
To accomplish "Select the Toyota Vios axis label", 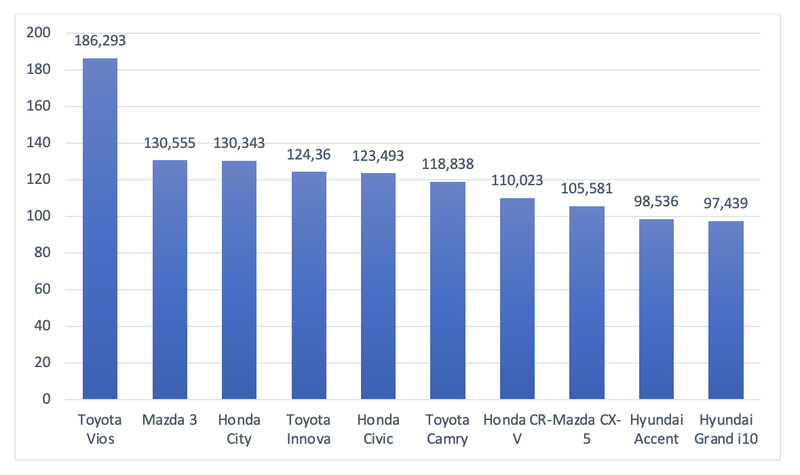I will (x=100, y=428).
